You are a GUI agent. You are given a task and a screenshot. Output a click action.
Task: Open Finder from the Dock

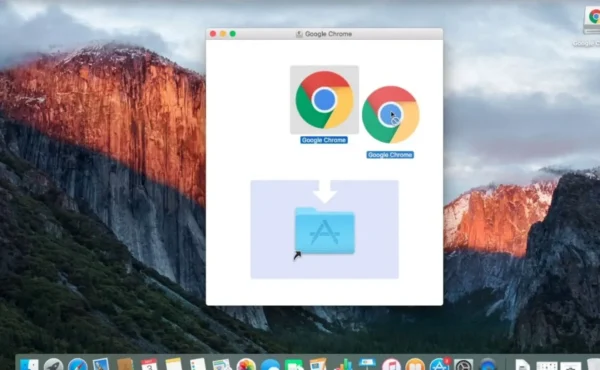pyautogui.click(x=29, y=364)
